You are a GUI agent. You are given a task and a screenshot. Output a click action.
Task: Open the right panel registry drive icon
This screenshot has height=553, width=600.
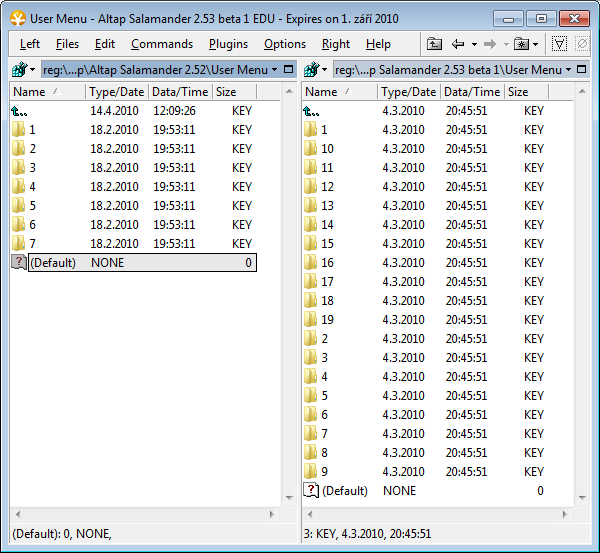(x=311, y=70)
